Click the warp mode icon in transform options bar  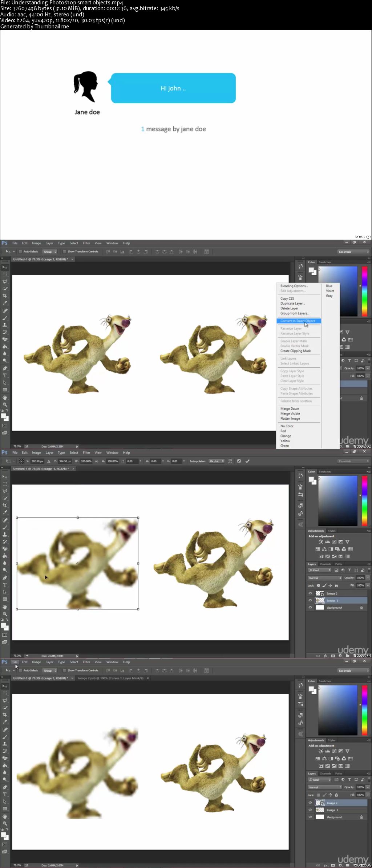[230, 461]
